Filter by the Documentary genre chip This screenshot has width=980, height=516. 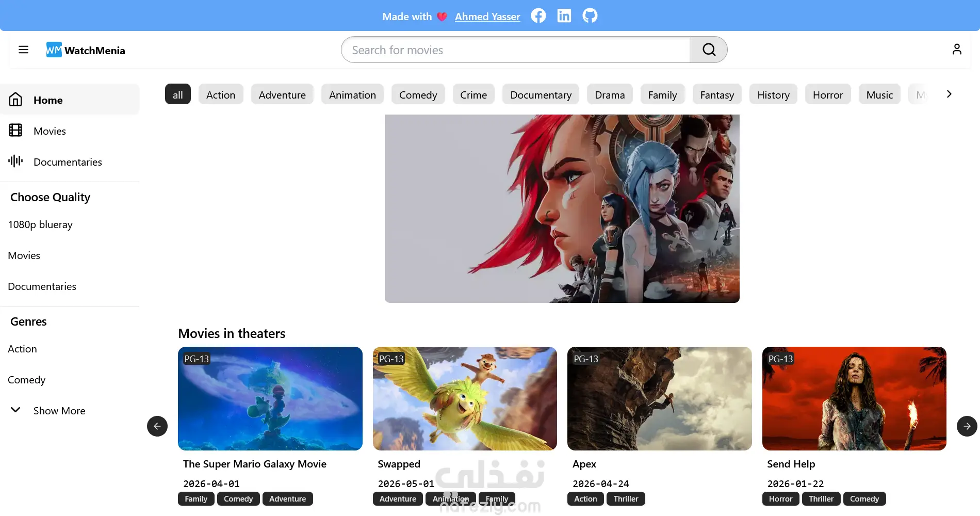tap(541, 94)
